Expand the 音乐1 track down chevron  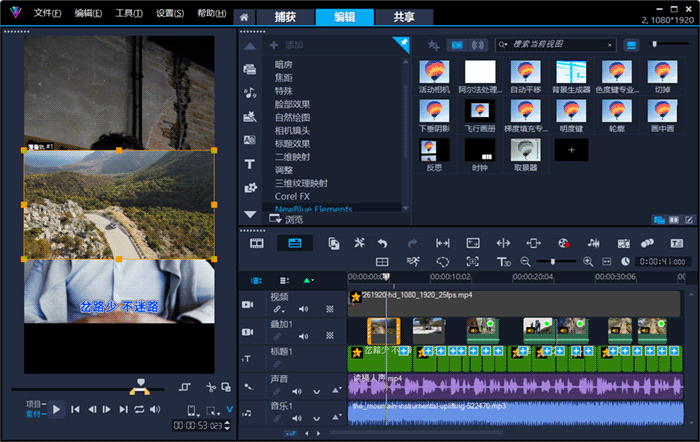point(317,419)
